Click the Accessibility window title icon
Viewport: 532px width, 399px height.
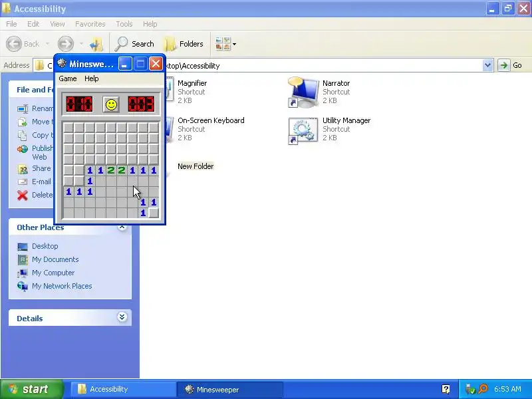click(6, 8)
